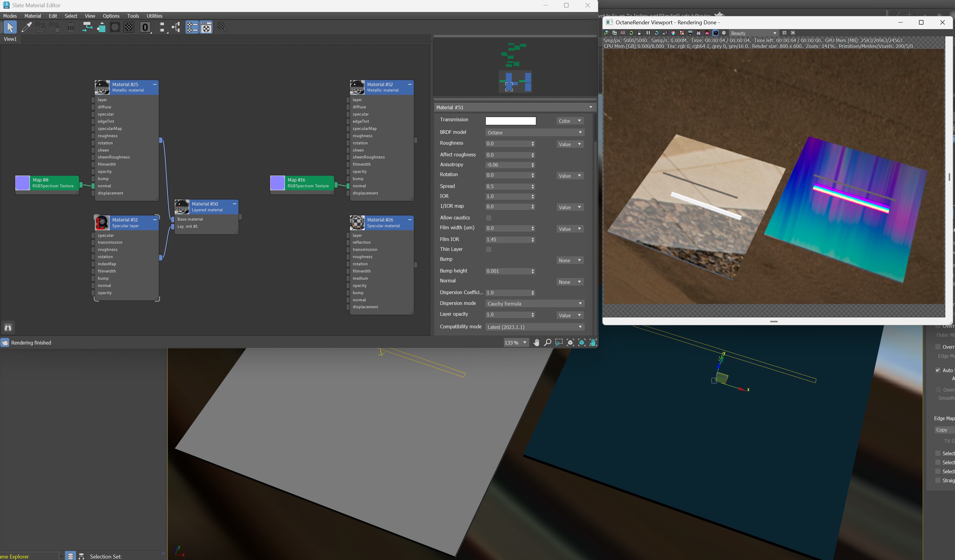Image resolution: width=955 pixels, height=560 pixels.
Task: Toggle the Material/Map Navigator icon
Action: [x=192, y=27]
